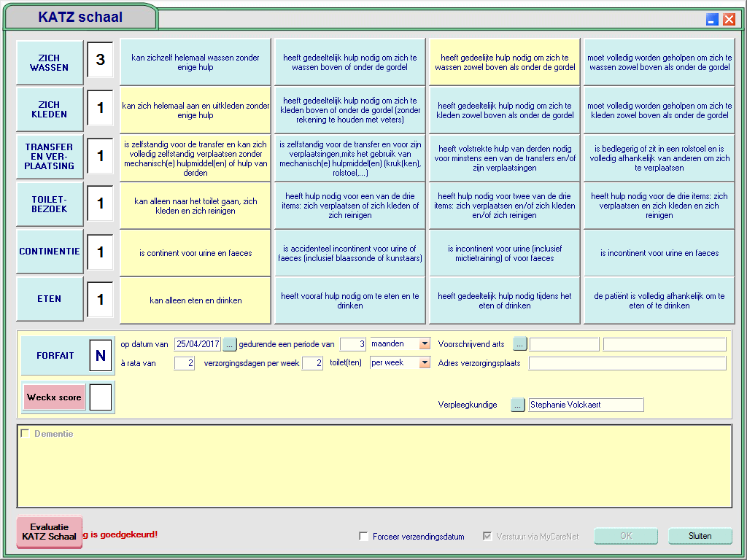Click the Sluiten button

(x=700, y=536)
